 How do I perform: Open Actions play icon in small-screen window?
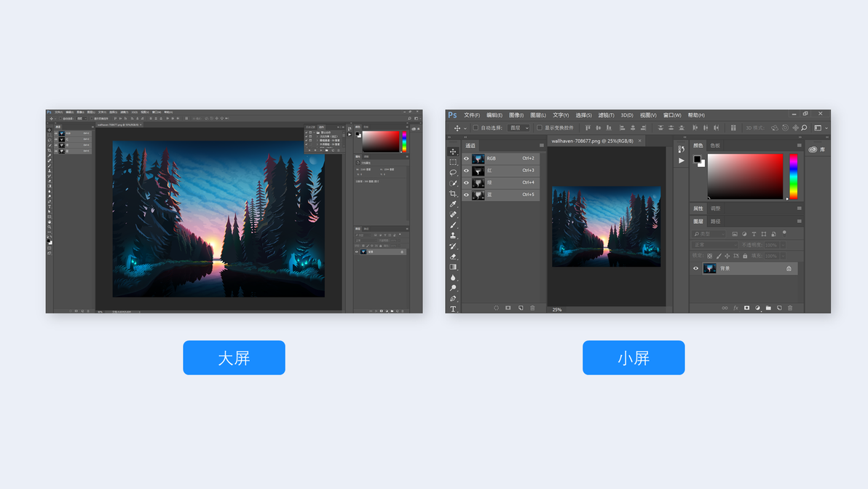tap(682, 160)
